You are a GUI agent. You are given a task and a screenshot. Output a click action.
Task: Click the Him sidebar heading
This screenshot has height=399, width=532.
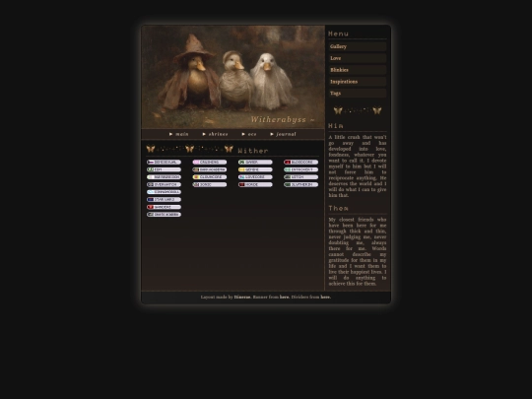point(336,126)
